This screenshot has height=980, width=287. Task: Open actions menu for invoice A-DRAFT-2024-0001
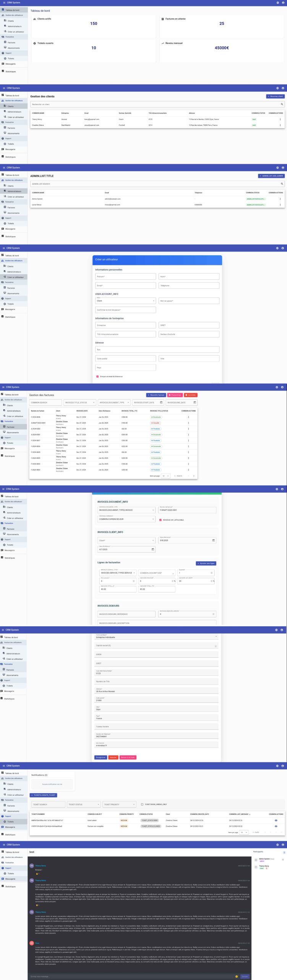pos(188,423)
